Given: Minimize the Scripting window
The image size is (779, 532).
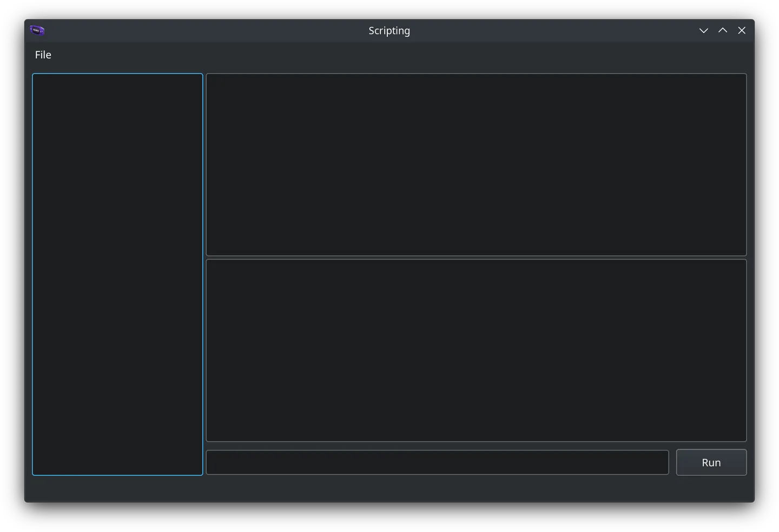Looking at the screenshot, I should pos(703,30).
